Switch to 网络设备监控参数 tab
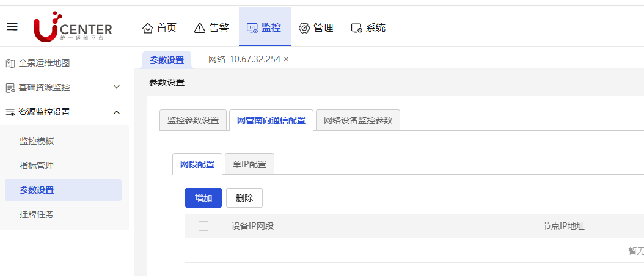 click(358, 120)
